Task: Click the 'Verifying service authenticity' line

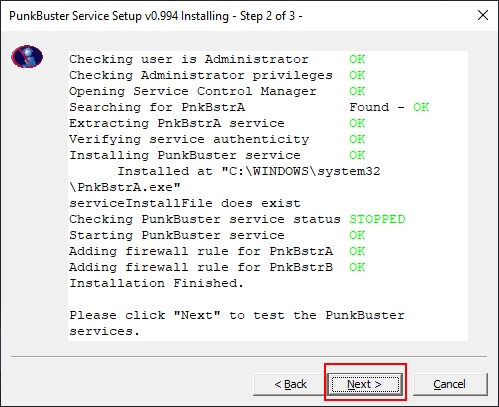Action: (189, 139)
